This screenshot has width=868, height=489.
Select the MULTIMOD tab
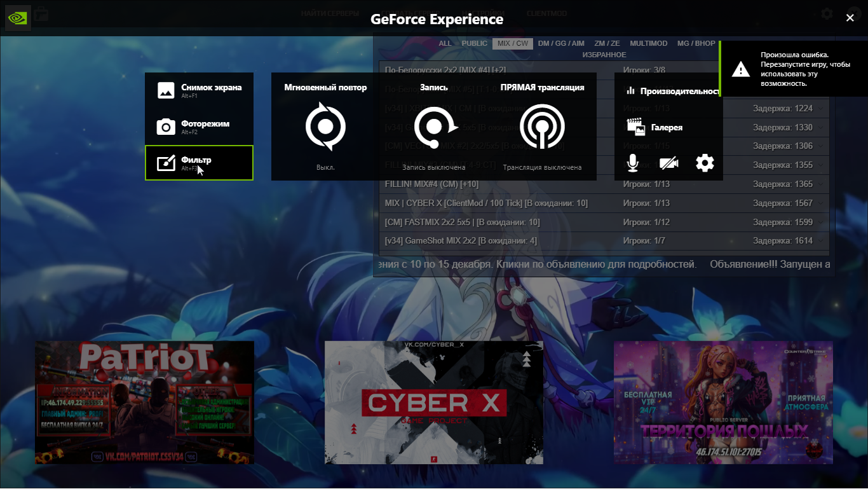click(649, 43)
